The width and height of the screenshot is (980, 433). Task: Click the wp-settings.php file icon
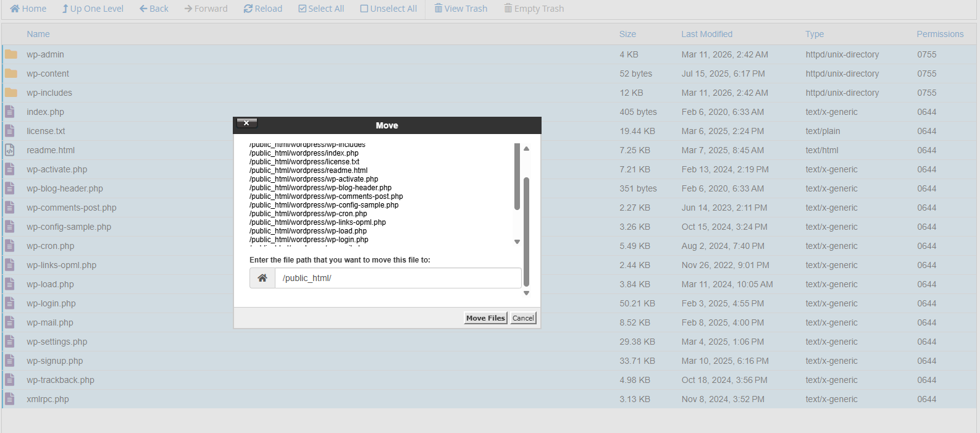coord(10,342)
